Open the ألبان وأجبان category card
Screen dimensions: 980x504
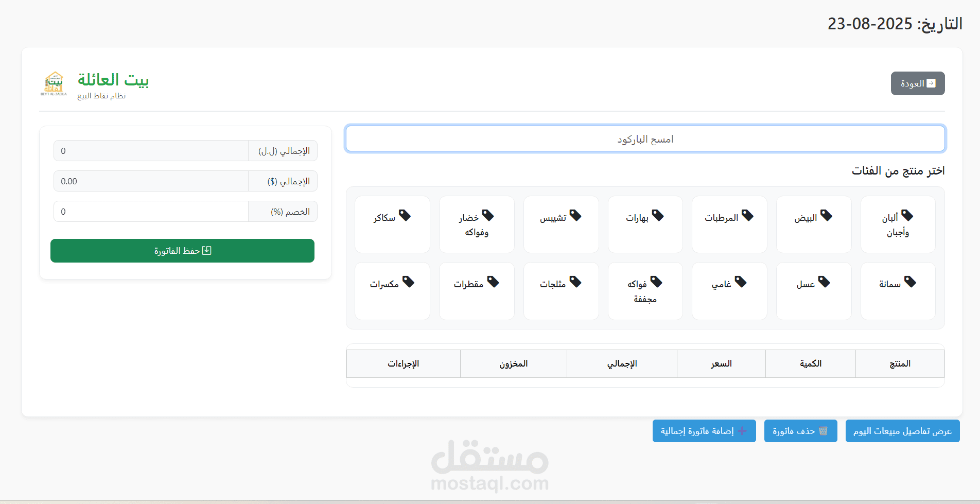coord(898,224)
